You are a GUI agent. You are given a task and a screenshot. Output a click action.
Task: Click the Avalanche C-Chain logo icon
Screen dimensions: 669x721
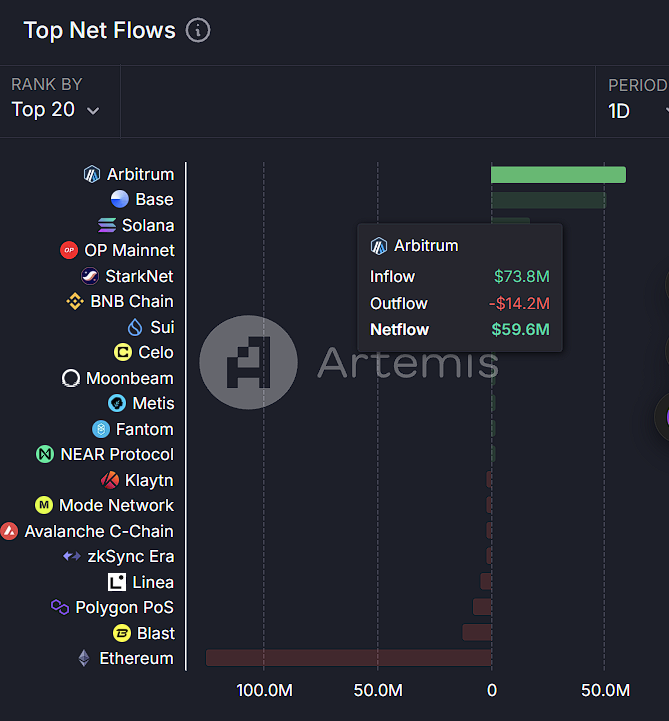click(9, 531)
